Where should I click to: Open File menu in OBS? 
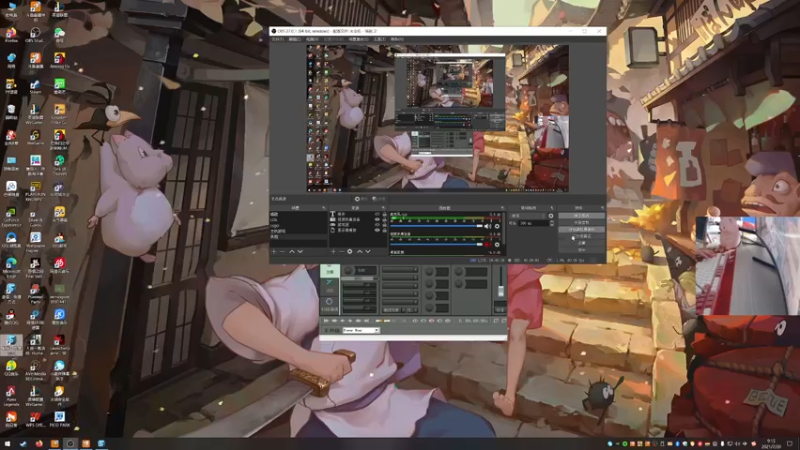(x=278, y=39)
